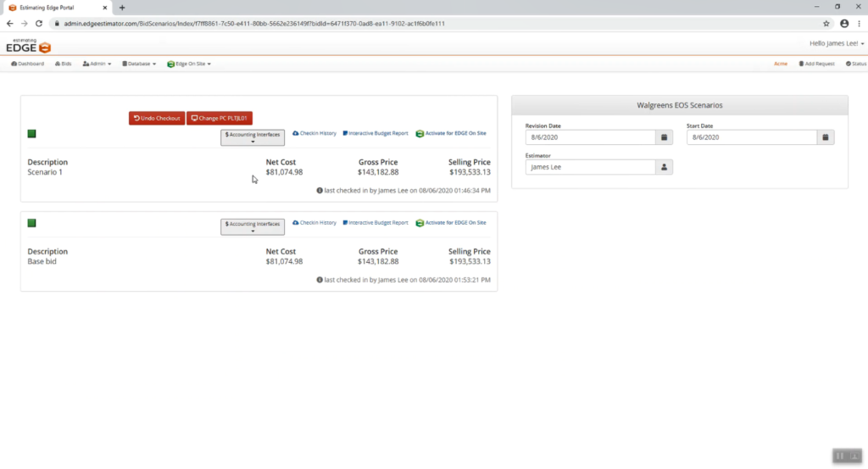This screenshot has height=469, width=868.
Task: Go to the Bids page
Action: click(x=64, y=64)
